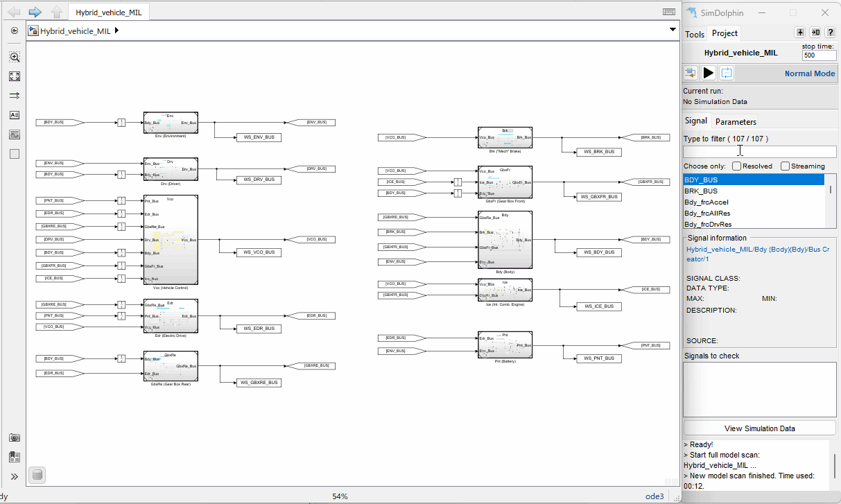Viewport: 841px width, 504px height.
Task: Switch to the Parameters tab
Action: (x=736, y=121)
